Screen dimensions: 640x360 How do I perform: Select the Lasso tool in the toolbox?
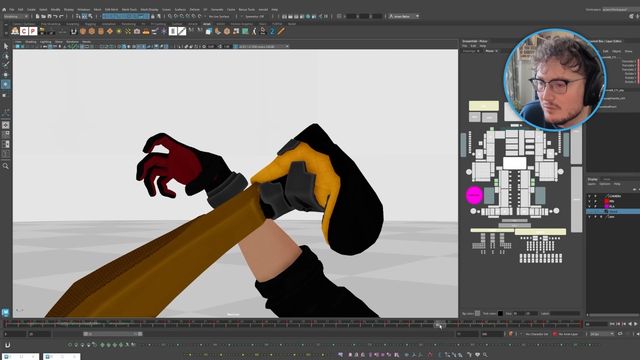(x=6, y=56)
